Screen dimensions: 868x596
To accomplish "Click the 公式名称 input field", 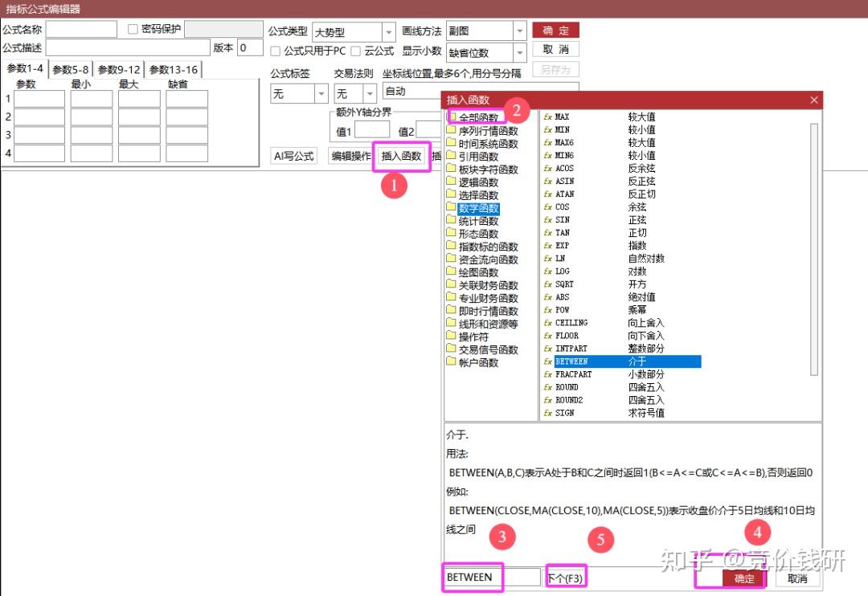I will click(81, 30).
